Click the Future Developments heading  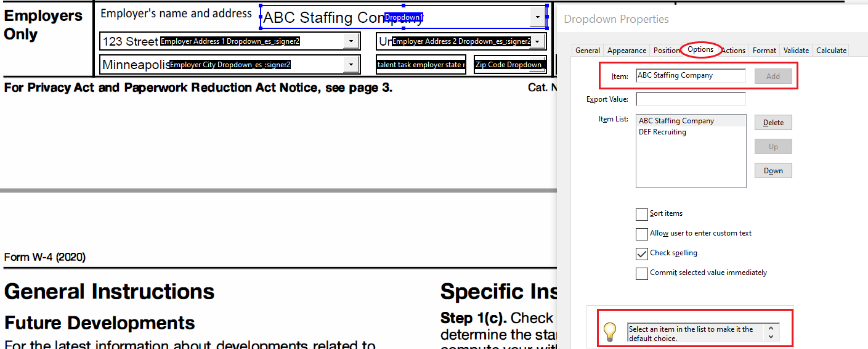pyautogui.click(x=99, y=322)
